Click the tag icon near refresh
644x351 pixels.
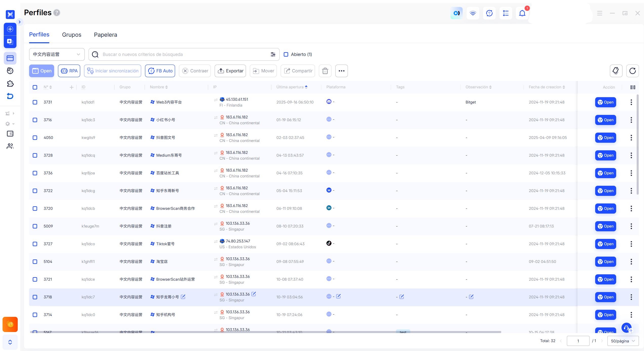click(x=616, y=71)
